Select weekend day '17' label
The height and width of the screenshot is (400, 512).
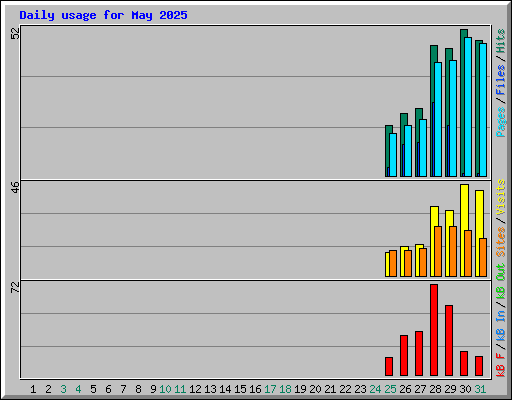[270, 389]
